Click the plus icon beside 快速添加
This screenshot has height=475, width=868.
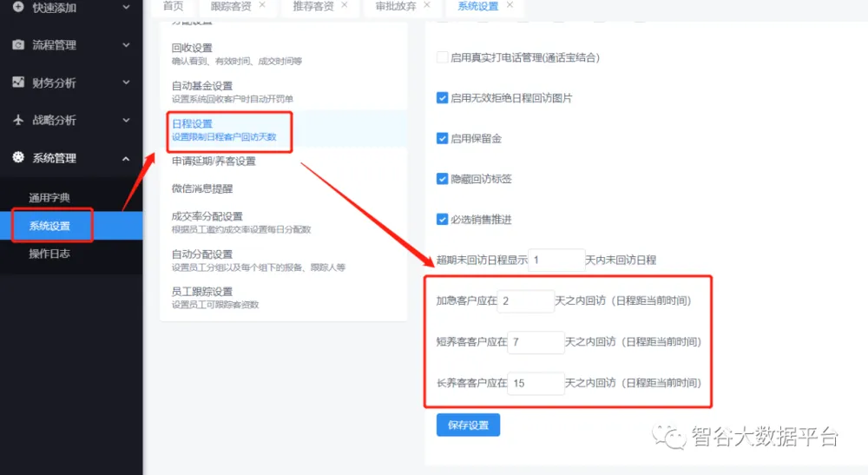[18, 7]
